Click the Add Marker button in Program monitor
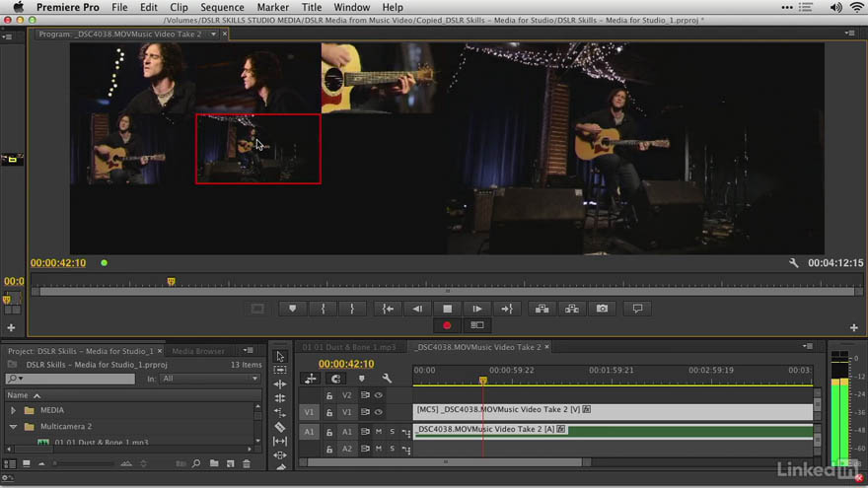868x488 pixels. coord(292,309)
